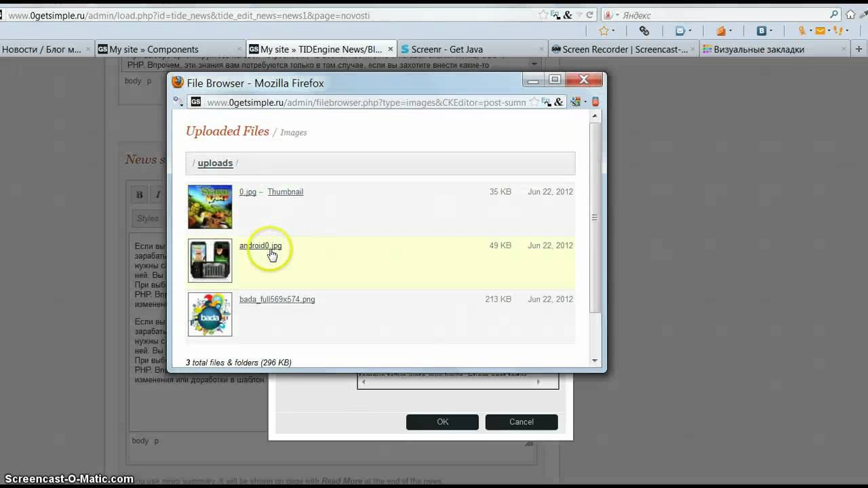Click the bookmark star in popup address bar
Screen dimensions: 868x488
(534, 102)
